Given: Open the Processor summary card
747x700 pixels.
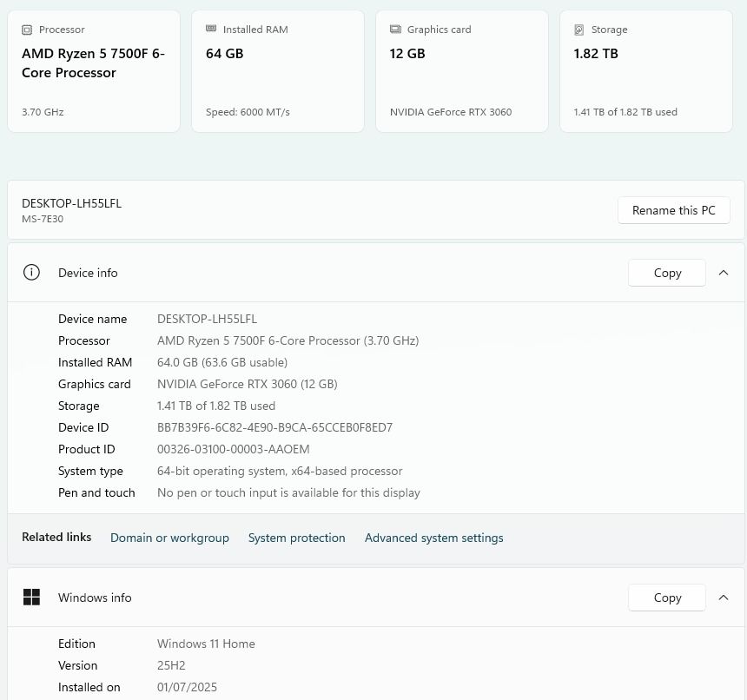Looking at the screenshot, I should pos(94,71).
